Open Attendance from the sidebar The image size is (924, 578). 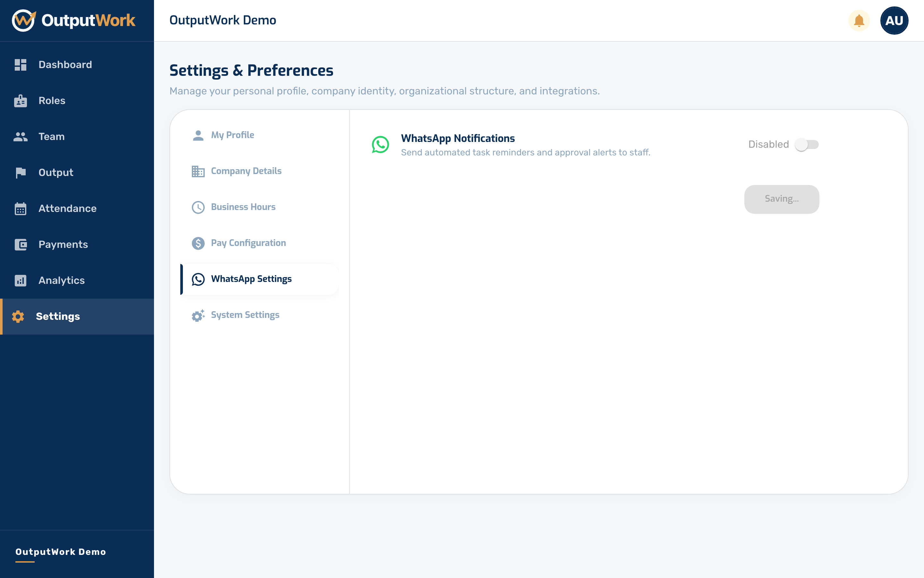(77, 208)
